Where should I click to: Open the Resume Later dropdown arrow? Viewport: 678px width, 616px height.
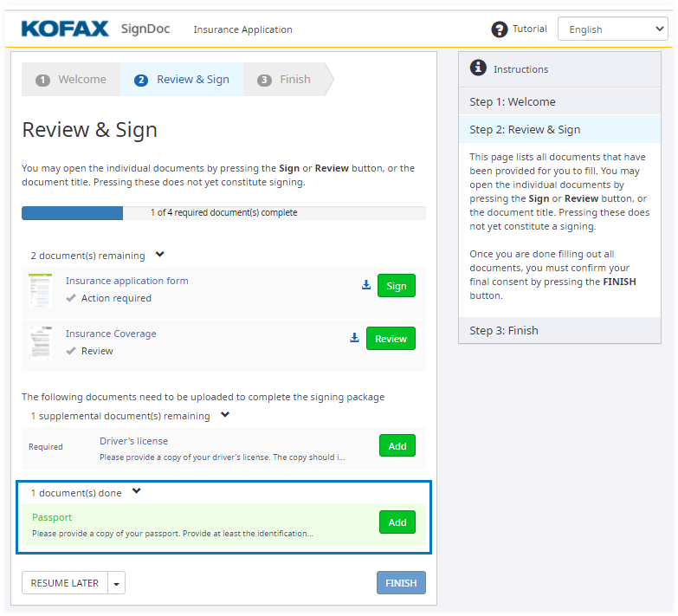117,583
